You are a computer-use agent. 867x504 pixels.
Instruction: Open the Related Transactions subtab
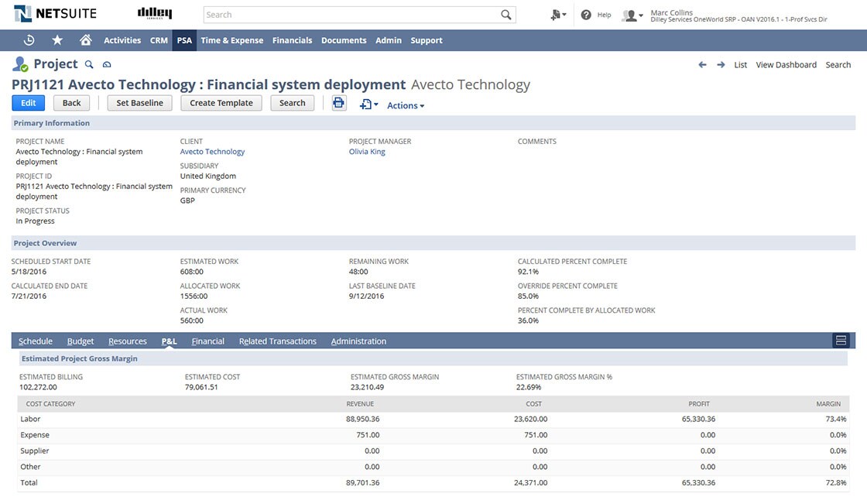278,341
